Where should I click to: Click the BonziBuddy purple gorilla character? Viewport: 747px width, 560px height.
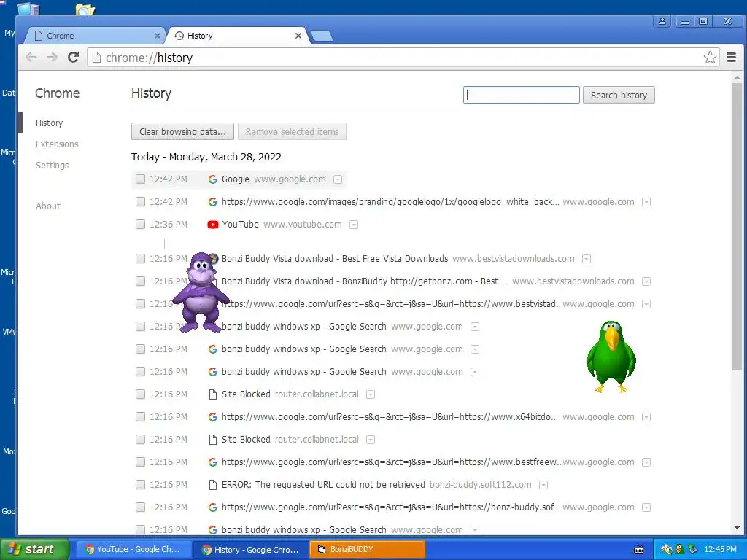click(x=201, y=292)
